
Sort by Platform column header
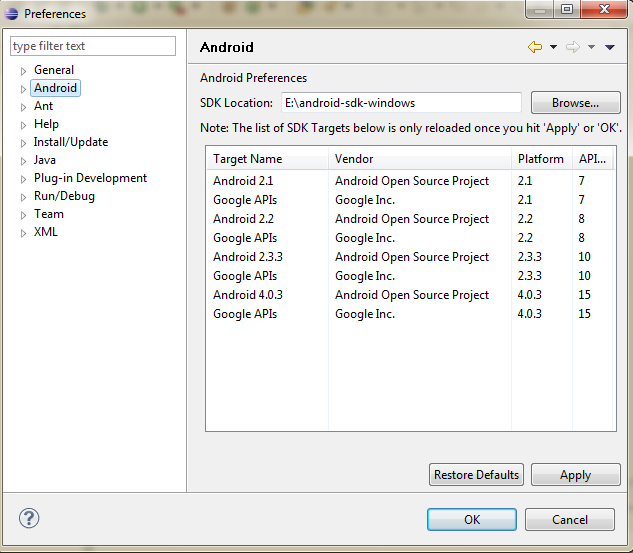click(x=542, y=159)
